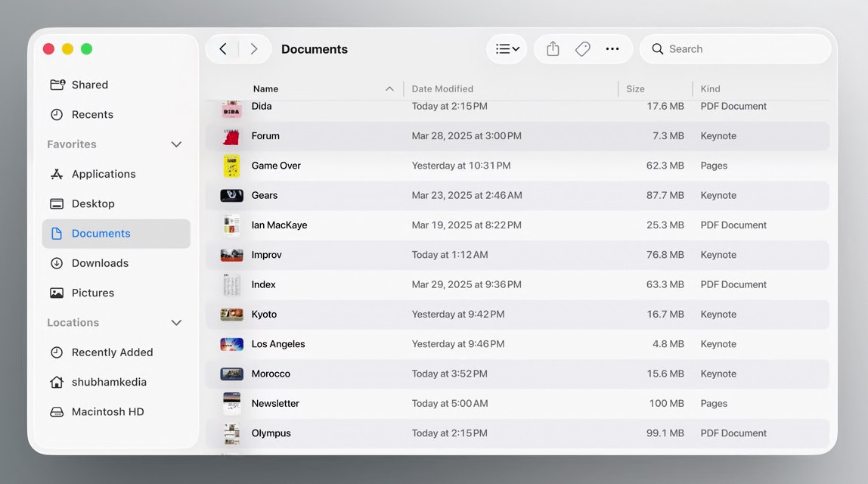Select the file named Gears

coord(264,195)
